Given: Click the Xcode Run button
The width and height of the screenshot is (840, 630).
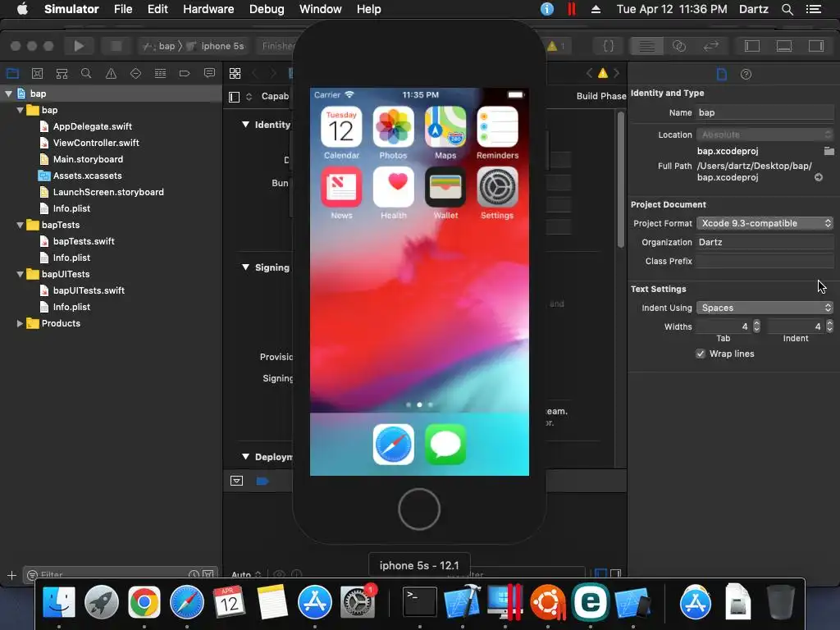Looking at the screenshot, I should pyautogui.click(x=79, y=46).
